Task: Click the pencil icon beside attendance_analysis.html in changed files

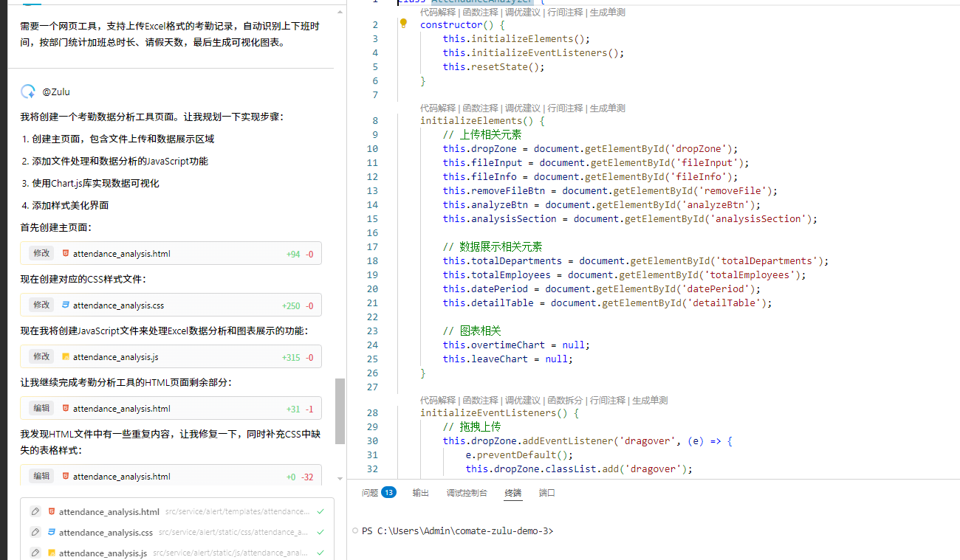Action: [35, 511]
